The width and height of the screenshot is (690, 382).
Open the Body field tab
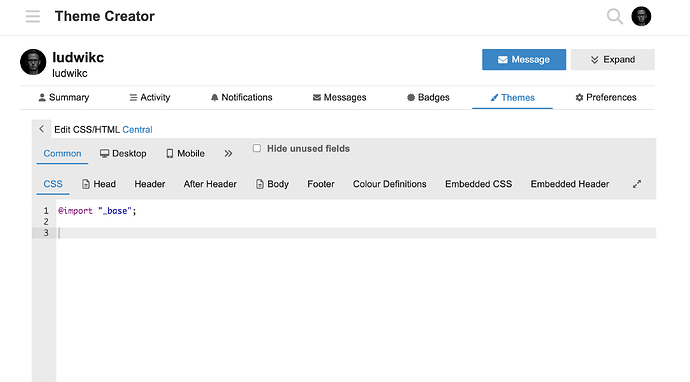(x=272, y=184)
